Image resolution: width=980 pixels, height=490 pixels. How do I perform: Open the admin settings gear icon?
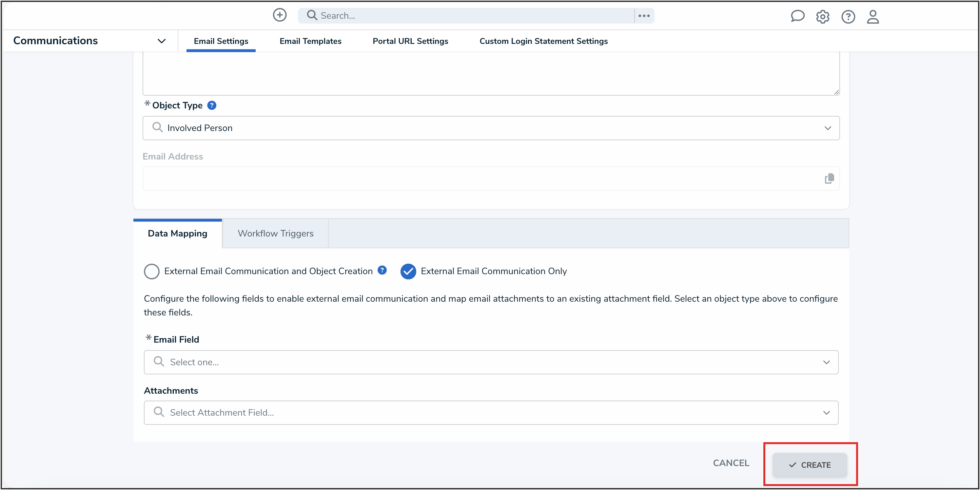click(x=822, y=17)
